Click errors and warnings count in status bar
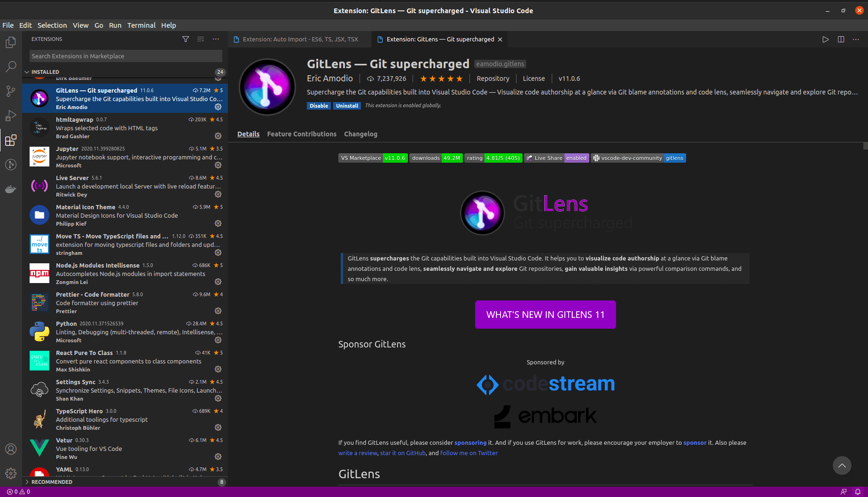The height and width of the screenshot is (497, 868). pos(18,492)
